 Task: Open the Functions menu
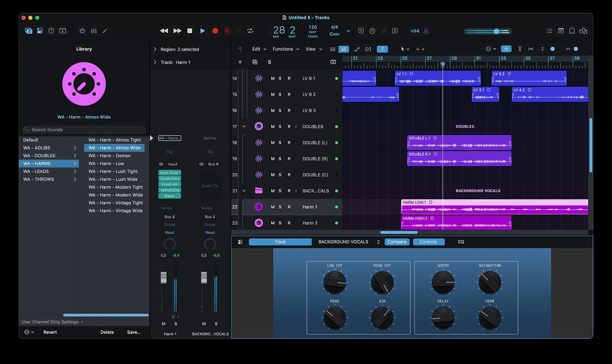pos(286,49)
